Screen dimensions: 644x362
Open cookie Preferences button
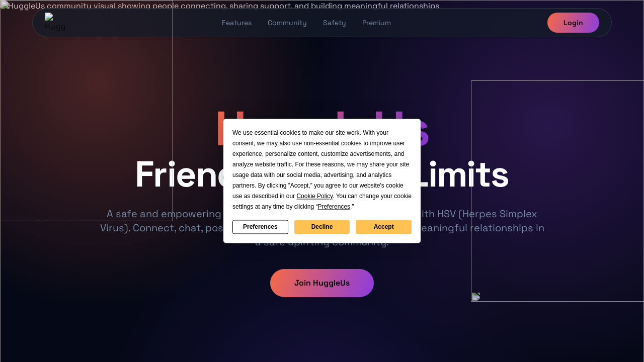coord(260,227)
